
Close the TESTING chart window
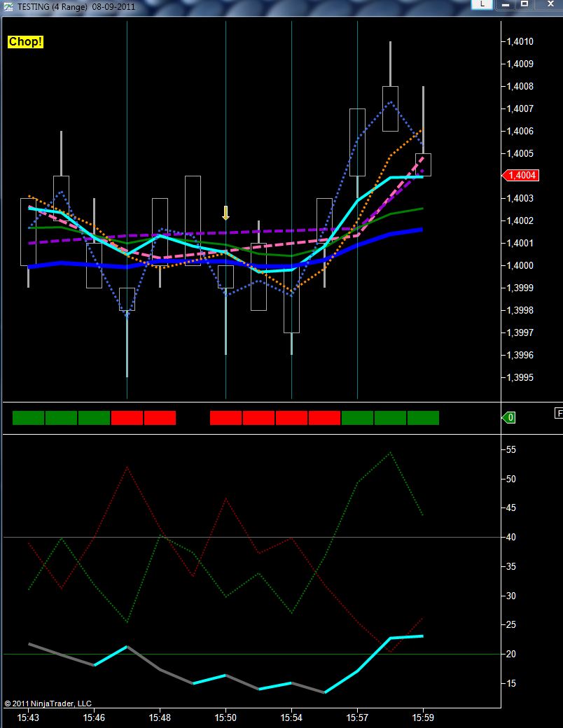(550, 4)
